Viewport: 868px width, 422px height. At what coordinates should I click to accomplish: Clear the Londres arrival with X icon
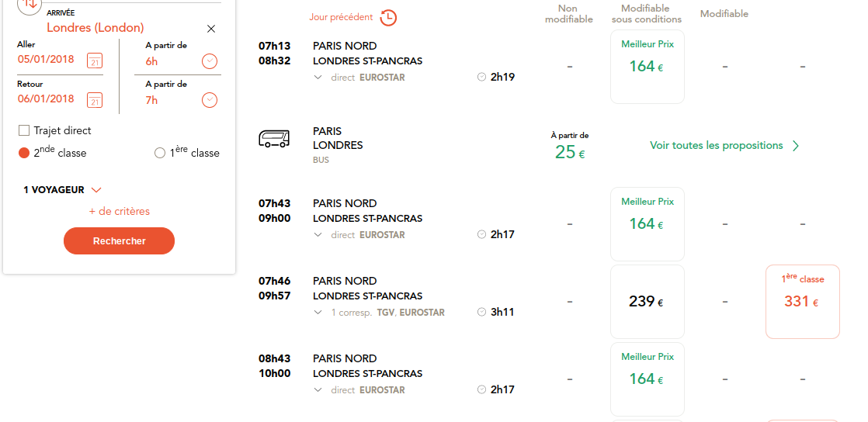pos(211,29)
